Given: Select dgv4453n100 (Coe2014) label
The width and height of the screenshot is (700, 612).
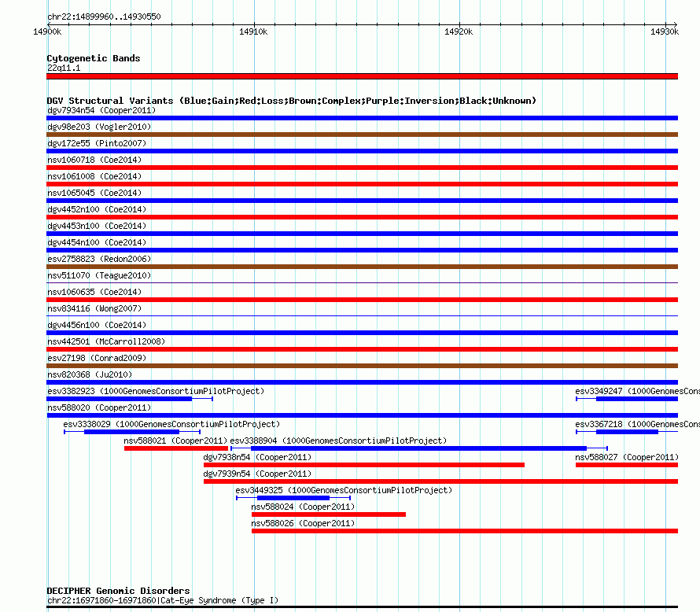Looking at the screenshot, I should click(97, 227).
